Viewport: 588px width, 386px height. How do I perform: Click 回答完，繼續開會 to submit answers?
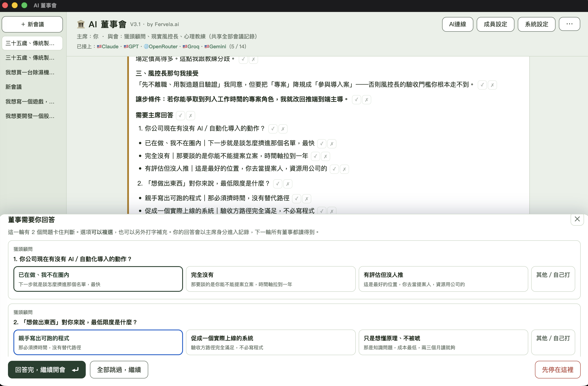click(x=47, y=369)
